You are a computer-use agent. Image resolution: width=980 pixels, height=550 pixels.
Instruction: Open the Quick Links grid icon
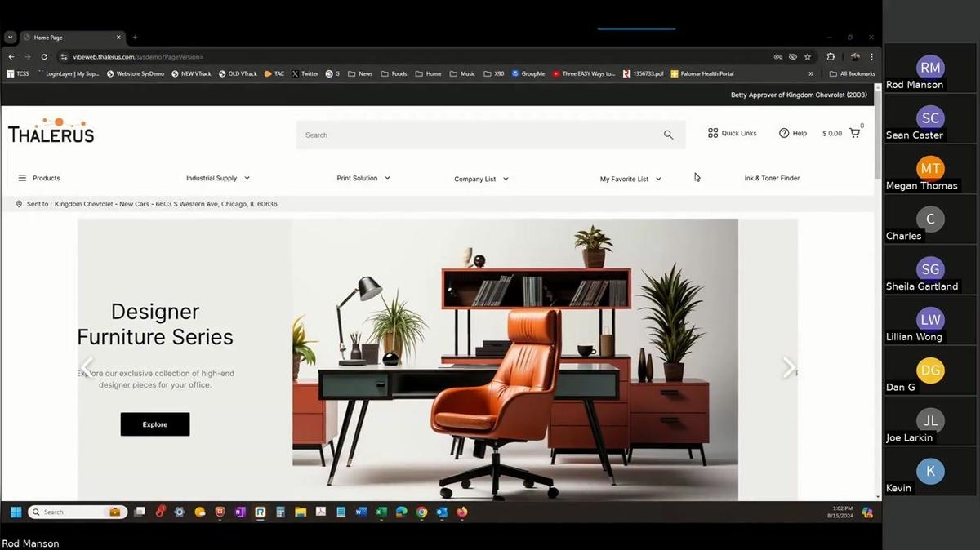pos(713,133)
